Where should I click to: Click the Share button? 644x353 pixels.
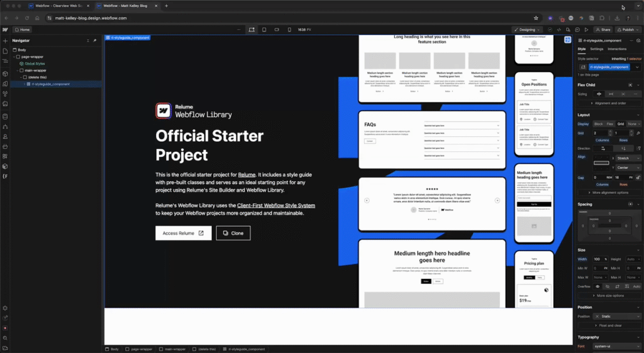[603, 30]
